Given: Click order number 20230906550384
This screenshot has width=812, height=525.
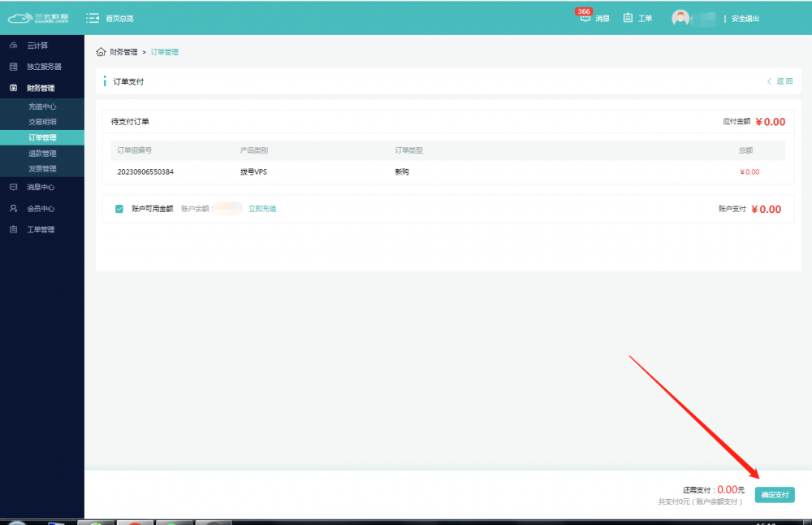Looking at the screenshot, I should click(145, 172).
